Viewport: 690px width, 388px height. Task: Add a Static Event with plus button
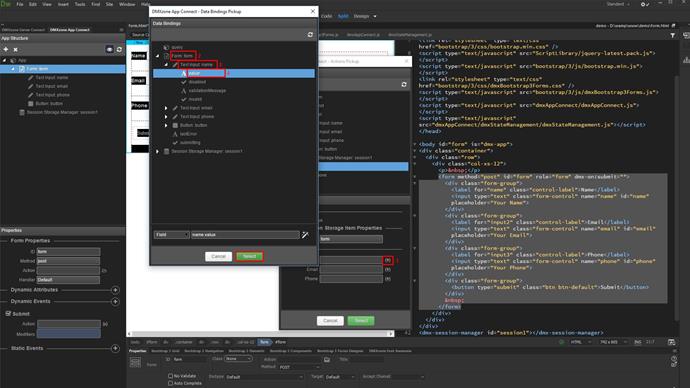click(115, 348)
